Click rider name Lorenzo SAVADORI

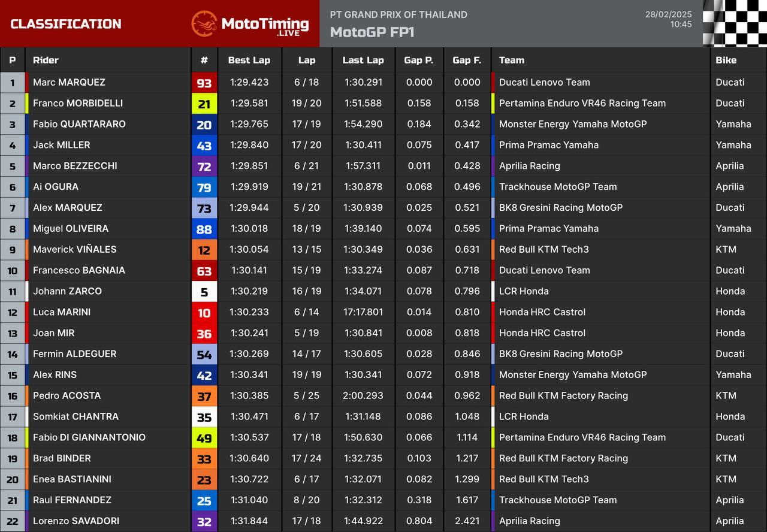[x=76, y=521]
